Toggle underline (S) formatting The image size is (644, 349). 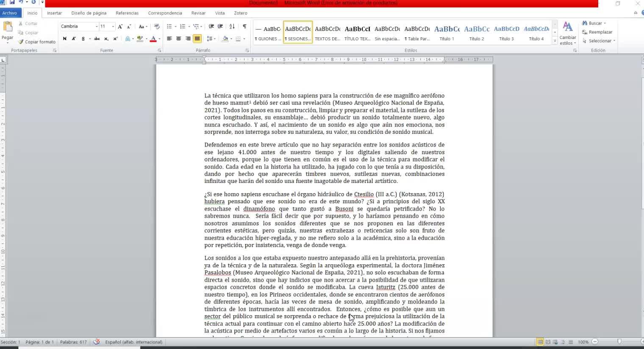click(x=83, y=39)
